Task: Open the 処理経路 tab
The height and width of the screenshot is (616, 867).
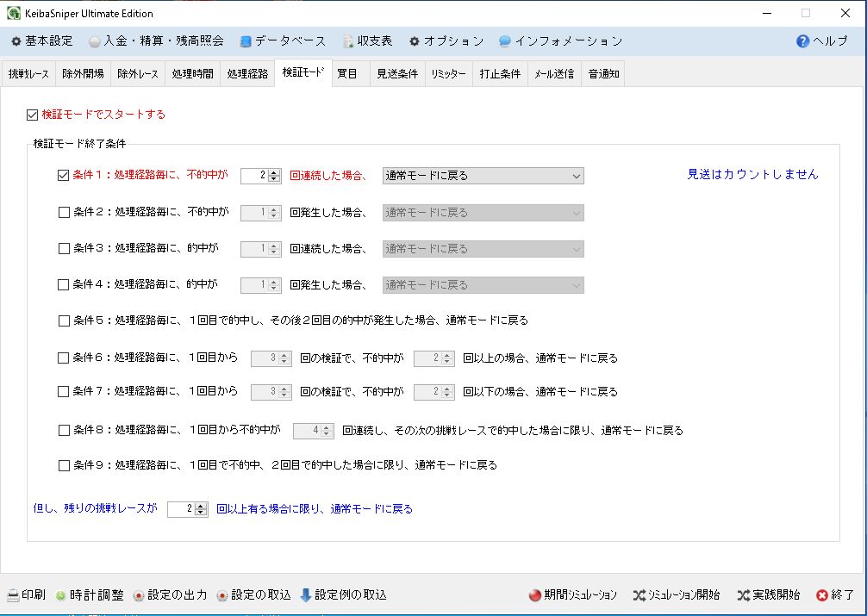Action: point(247,73)
